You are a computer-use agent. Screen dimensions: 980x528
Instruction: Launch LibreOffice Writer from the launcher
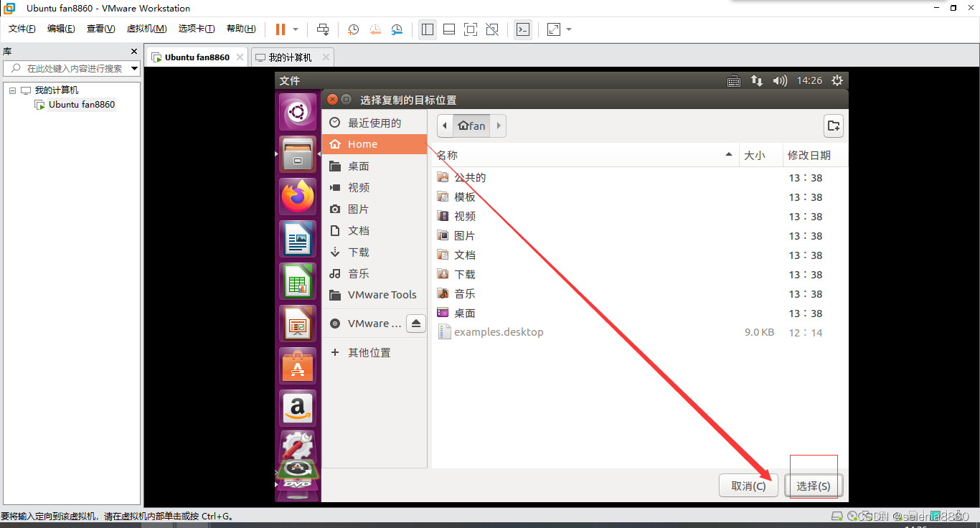(297, 239)
